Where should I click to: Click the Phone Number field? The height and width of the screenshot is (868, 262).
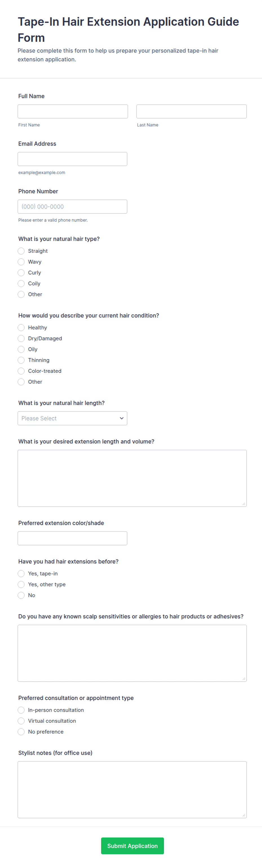click(72, 206)
